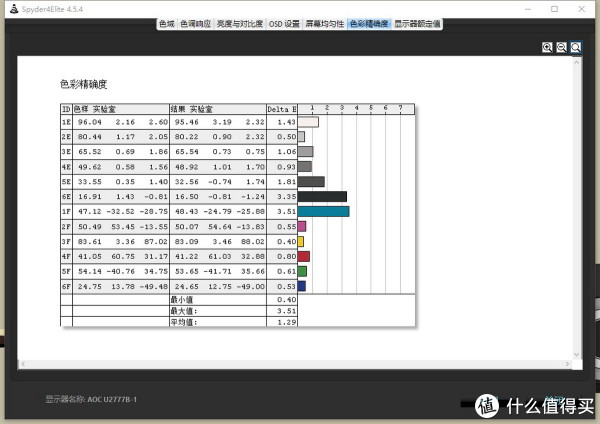
Task: Click the 4F row ID cell
Action: (66, 256)
